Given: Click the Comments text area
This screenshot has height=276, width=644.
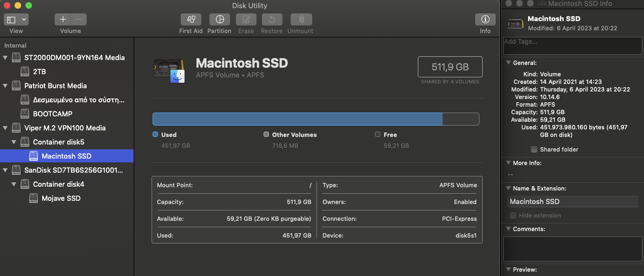Looking at the screenshot, I should [x=573, y=249].
